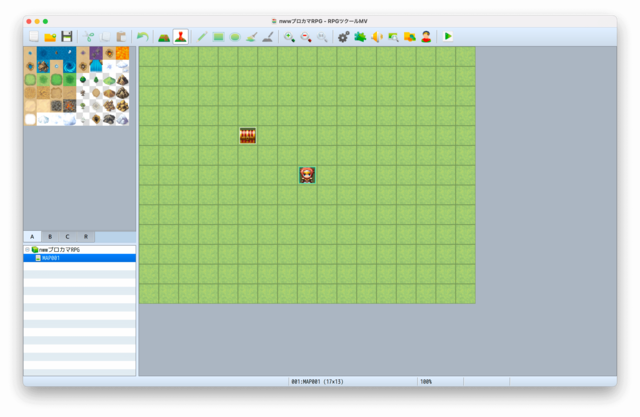Click the Cut scissors icon
The image size is (640, 417).
[x=89, y=37]
